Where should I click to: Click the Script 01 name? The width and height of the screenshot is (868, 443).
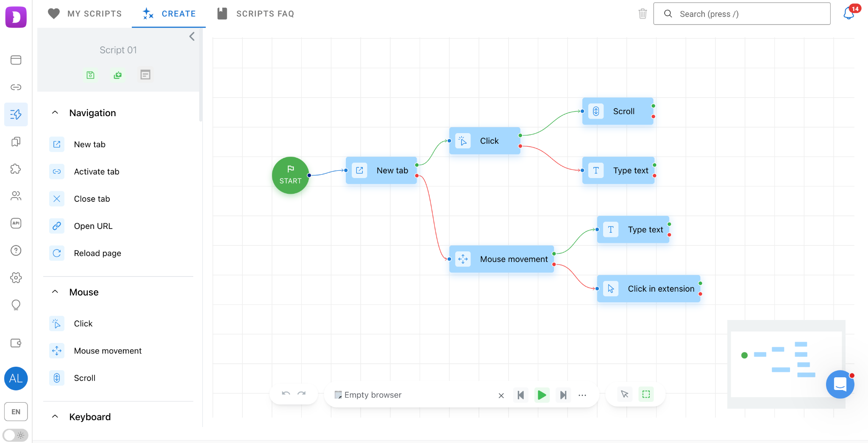point(118,50)
